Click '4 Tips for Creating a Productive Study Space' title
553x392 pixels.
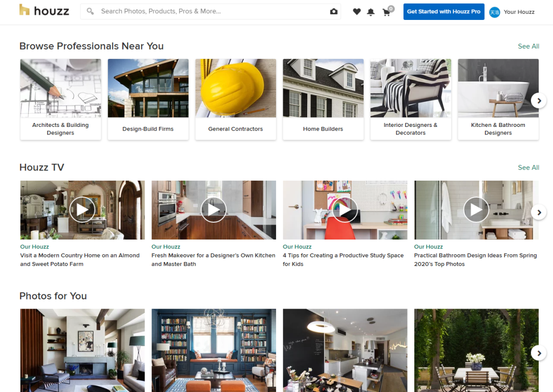pos(343,260)
